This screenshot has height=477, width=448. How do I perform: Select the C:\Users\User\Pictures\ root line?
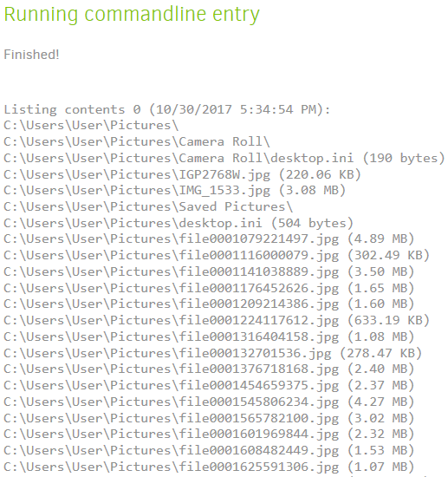tap(91, 126)
